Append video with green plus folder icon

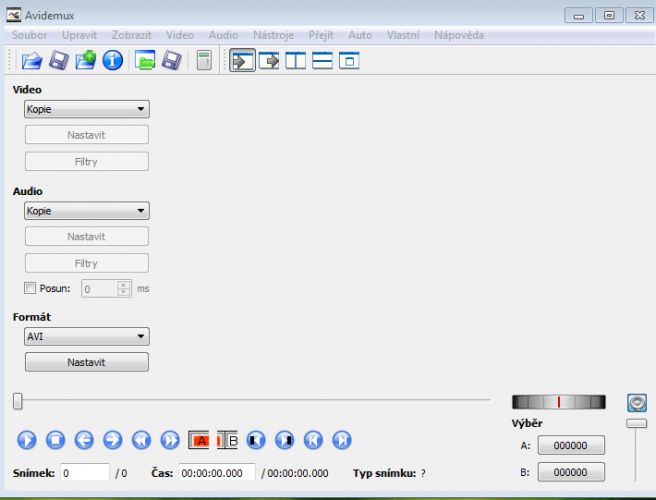point(86,61)
